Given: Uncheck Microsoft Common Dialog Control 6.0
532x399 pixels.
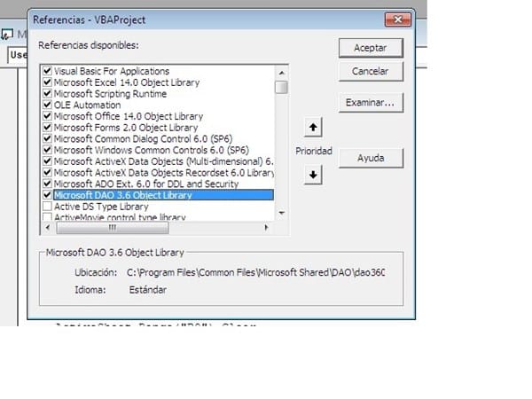Looking at the screenshot, I should [47, 138].
